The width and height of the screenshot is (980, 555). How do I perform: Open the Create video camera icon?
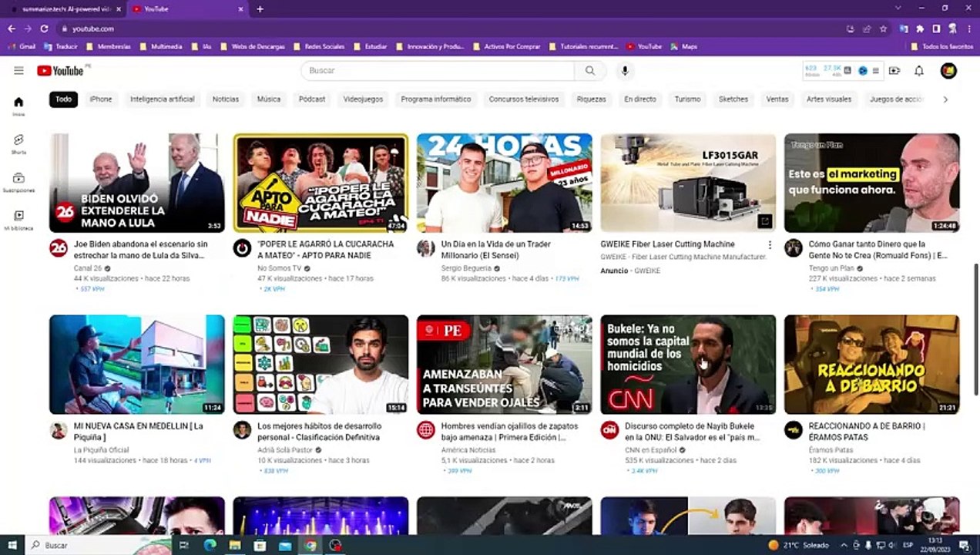tap(894, 71)
